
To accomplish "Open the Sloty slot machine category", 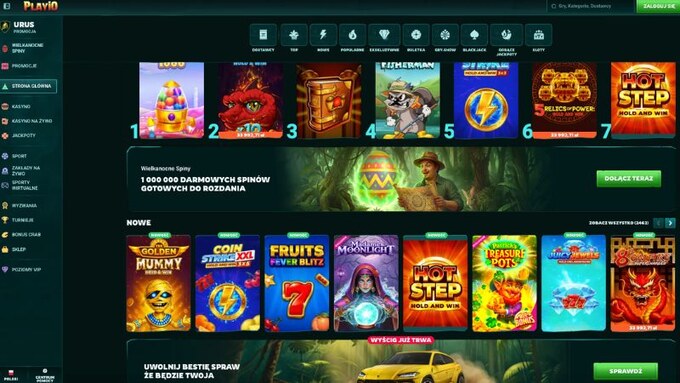I will tap(539, 35).
